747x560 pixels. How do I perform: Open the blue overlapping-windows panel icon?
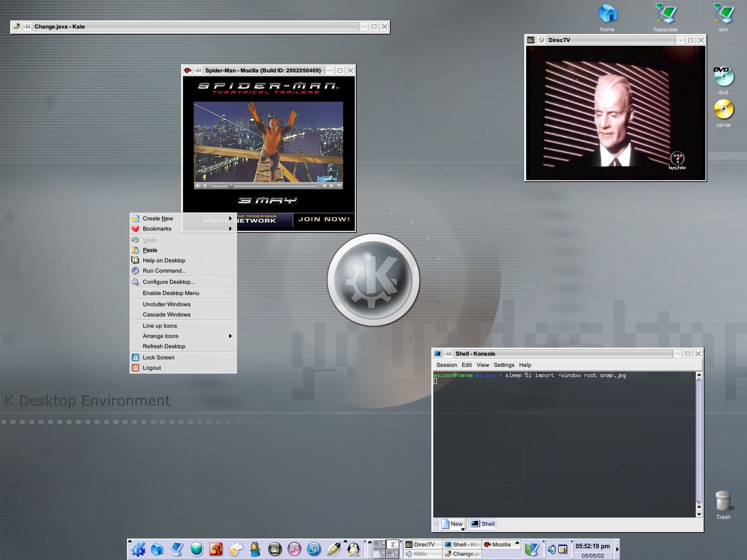pos(314,549)
